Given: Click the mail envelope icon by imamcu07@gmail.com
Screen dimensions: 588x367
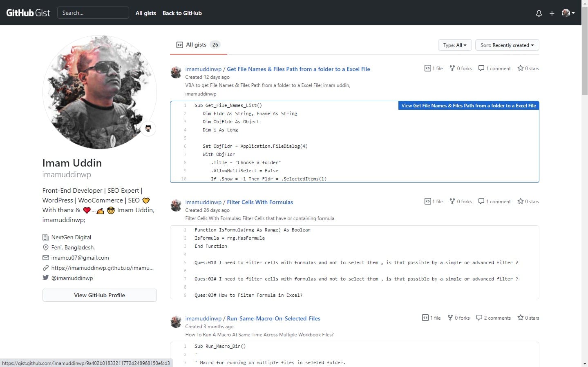Looking at the screenshot, I should point(45,258).
